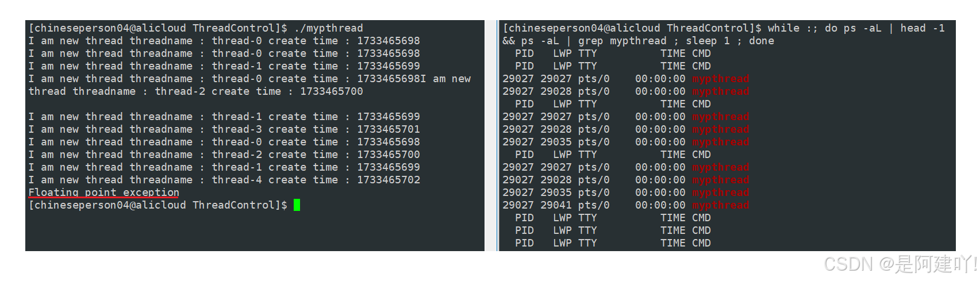Click the green terminal cursor block

pos(297,205)
